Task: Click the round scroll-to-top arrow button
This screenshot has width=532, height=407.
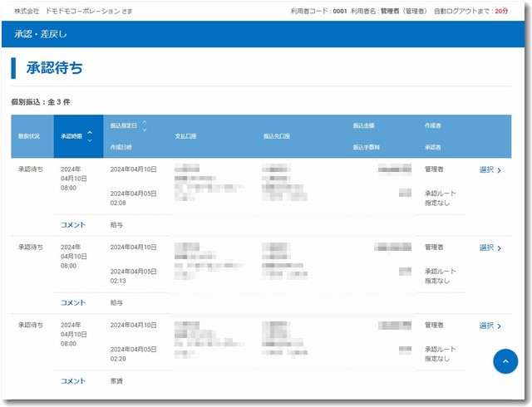Action: tap(505, 361)
